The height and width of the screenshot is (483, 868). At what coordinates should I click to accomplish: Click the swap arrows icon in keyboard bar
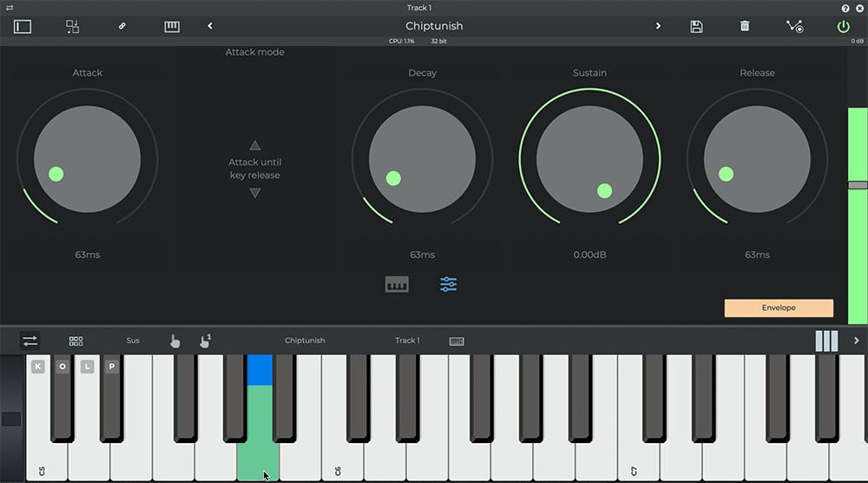(x=30, y=341)
